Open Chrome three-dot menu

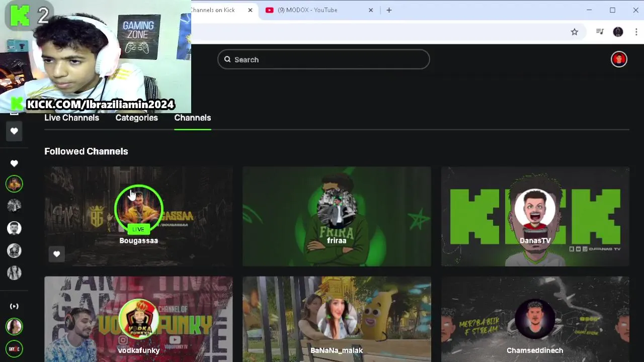(636, 32)
